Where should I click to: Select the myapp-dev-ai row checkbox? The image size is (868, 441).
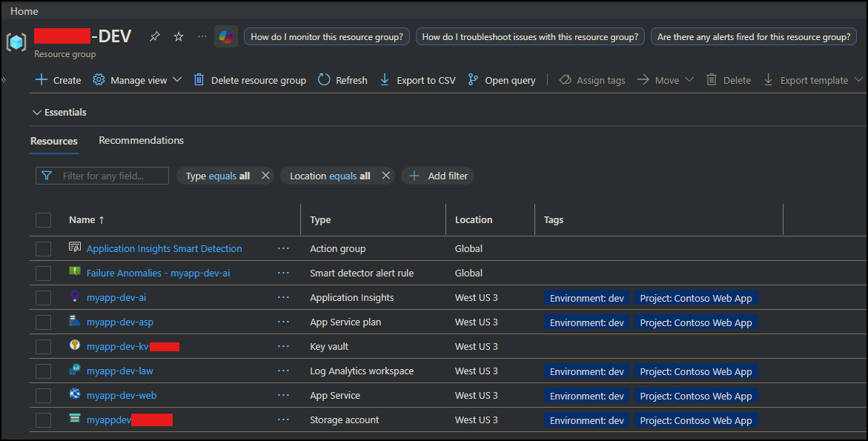tap(44, 298)
